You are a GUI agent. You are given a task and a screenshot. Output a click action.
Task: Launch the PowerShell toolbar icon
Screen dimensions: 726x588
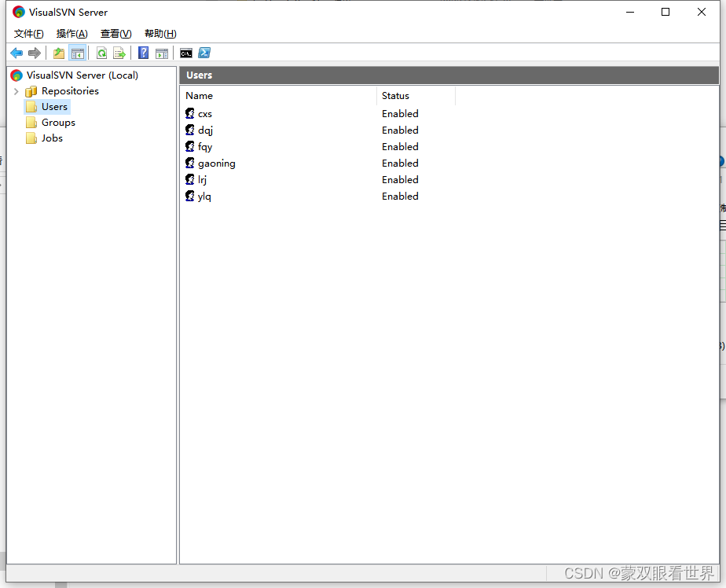pos(204,53)
